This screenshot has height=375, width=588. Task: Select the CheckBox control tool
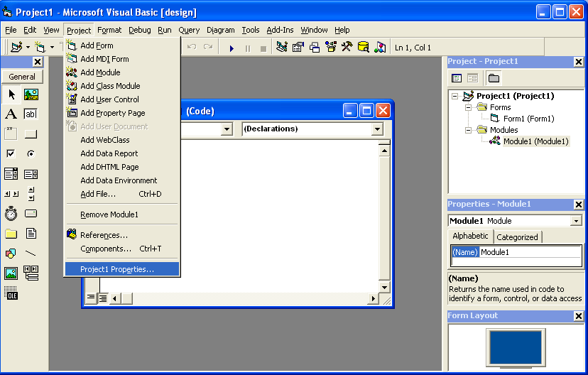coord(11,153)
